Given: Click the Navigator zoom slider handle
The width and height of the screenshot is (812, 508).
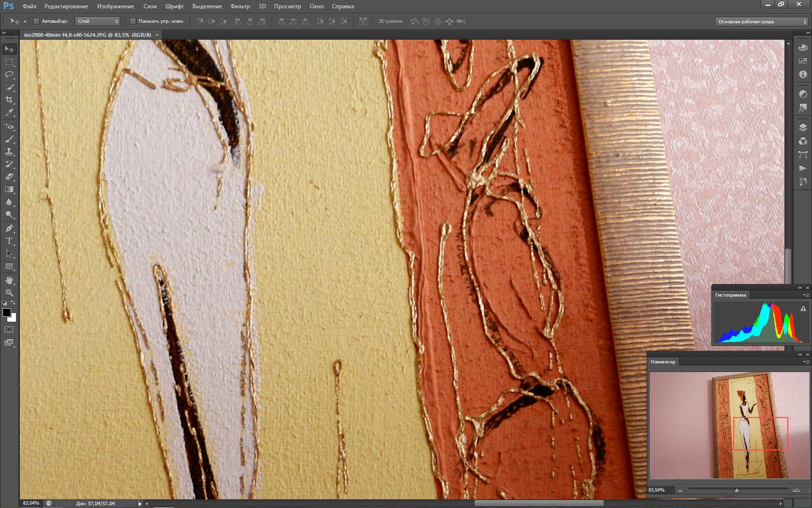Looking at the screenshot, I should click(x=737, y=491).
